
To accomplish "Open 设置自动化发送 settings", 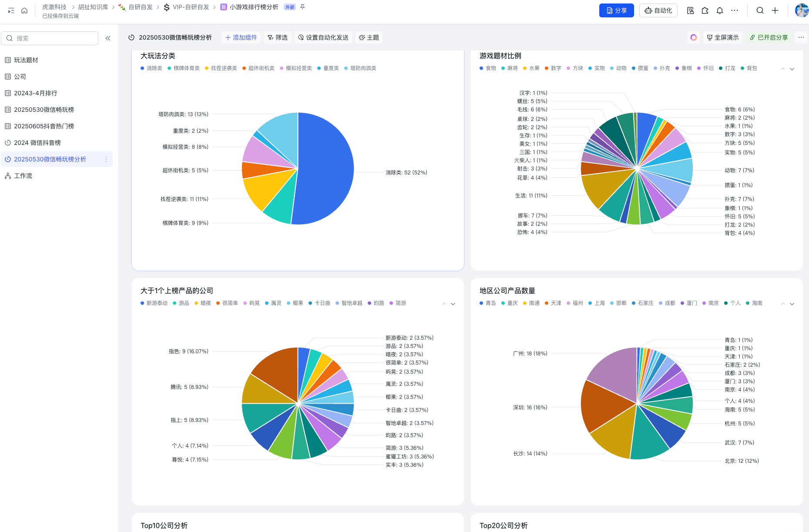I will point(323,37).
